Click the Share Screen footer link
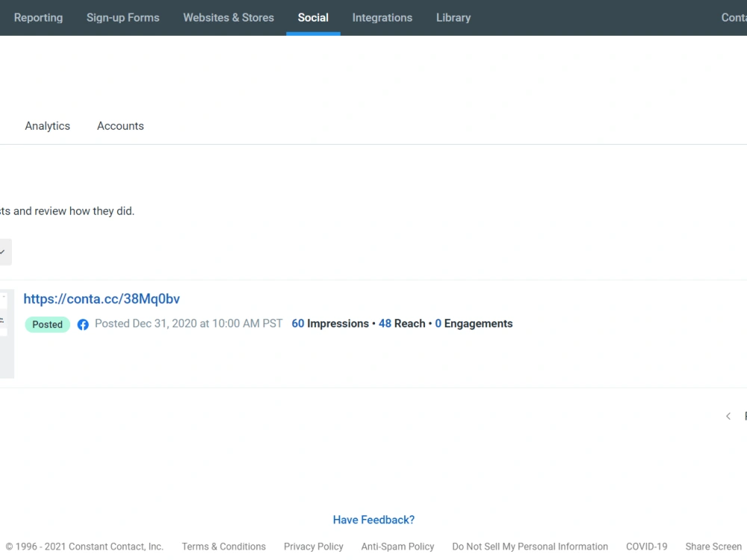 [x=713, y=547]
